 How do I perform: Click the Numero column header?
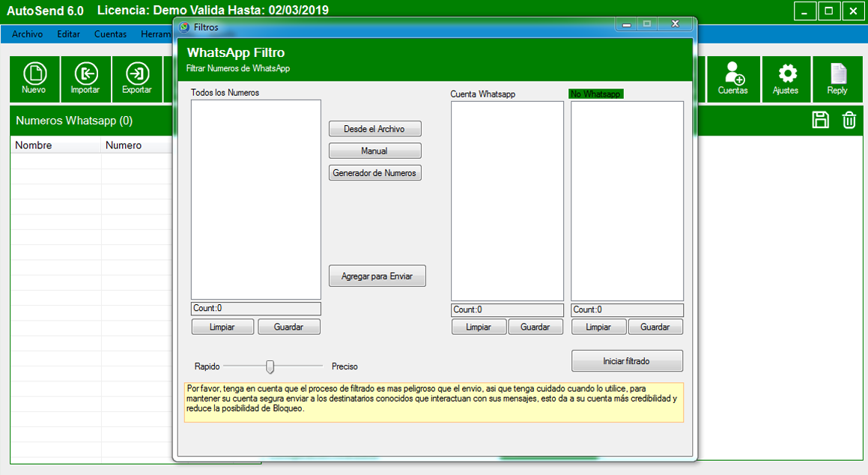click(137, 145)
